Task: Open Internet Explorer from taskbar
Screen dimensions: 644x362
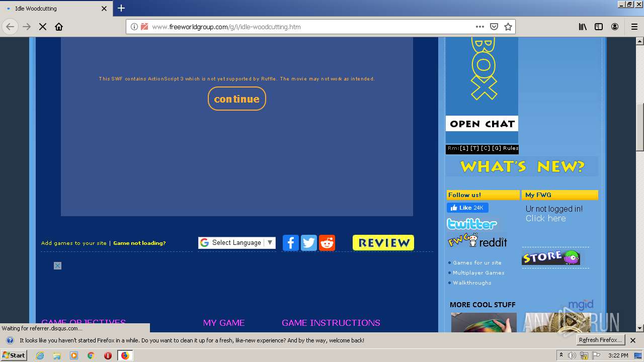Action: pos(40,355)
